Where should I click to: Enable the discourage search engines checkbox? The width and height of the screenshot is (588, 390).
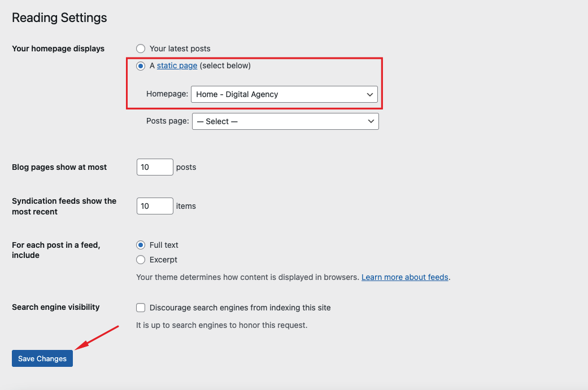[x=141, y=308]
